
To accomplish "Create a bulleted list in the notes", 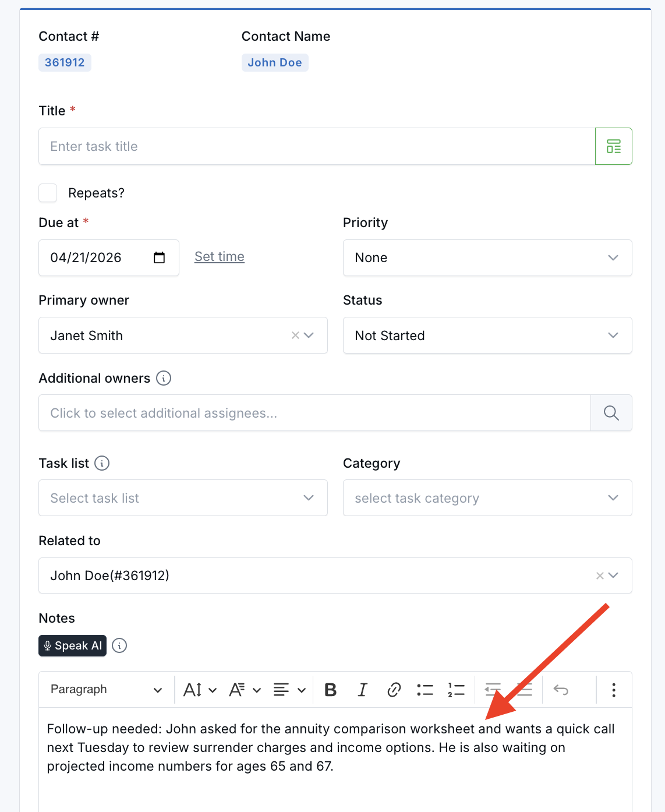I will point(425,689).
